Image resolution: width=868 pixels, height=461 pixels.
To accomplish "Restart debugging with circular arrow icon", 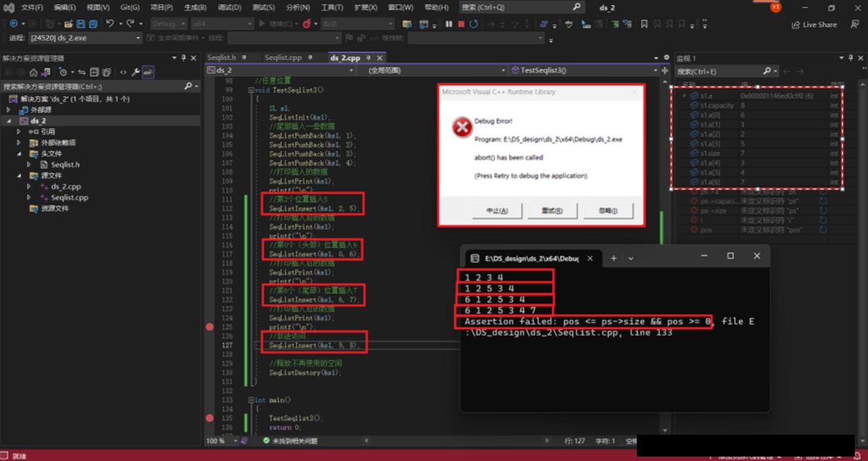I will click(474, 24).
